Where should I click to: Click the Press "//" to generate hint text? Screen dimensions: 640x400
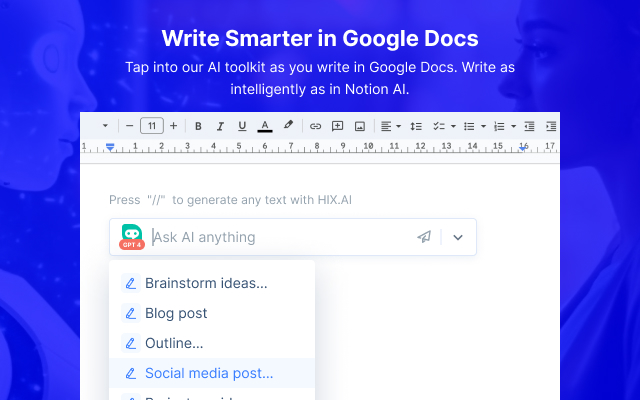(x=230, y=200)
